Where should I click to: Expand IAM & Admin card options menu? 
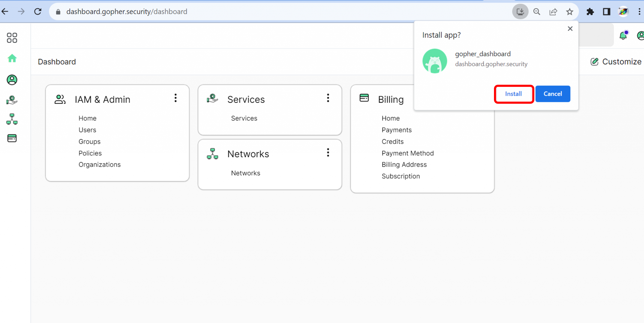point(175,98)
